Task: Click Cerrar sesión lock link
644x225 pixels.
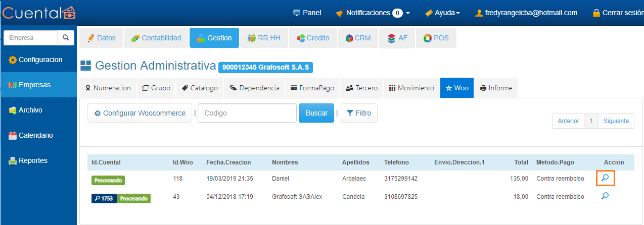Action: (x=618, y=13)
